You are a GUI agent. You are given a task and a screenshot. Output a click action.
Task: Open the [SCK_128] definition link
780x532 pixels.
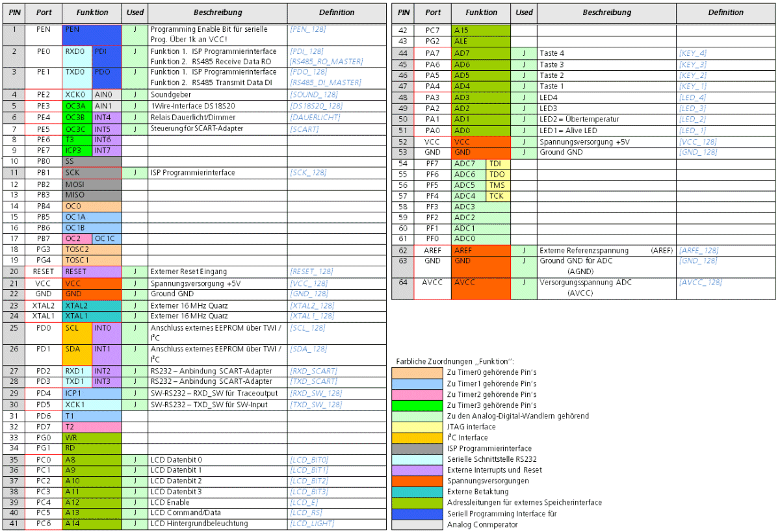[307, 173]
